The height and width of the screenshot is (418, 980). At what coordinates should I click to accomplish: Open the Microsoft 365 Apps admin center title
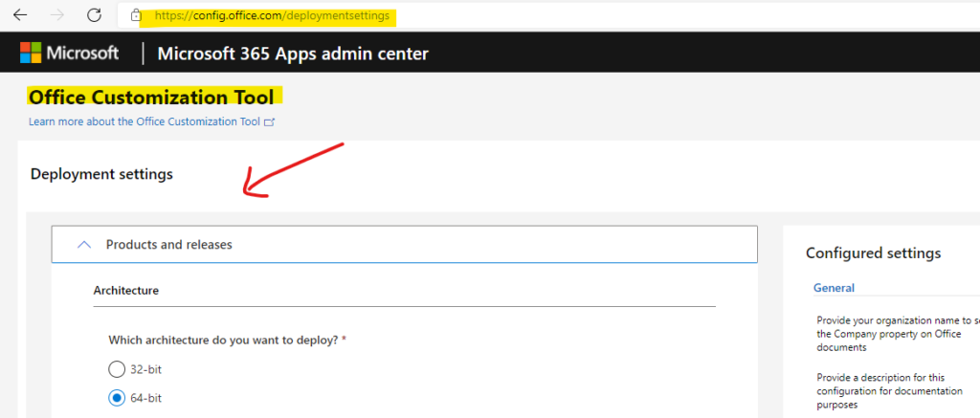(293, 54)
